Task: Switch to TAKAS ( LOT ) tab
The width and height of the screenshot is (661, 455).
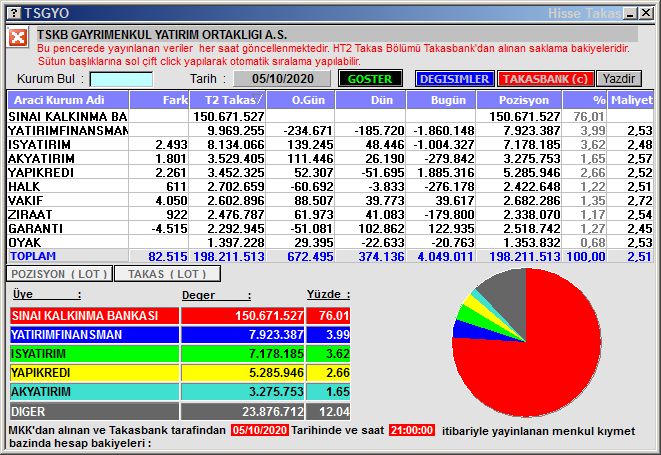Action: (167, 274)
